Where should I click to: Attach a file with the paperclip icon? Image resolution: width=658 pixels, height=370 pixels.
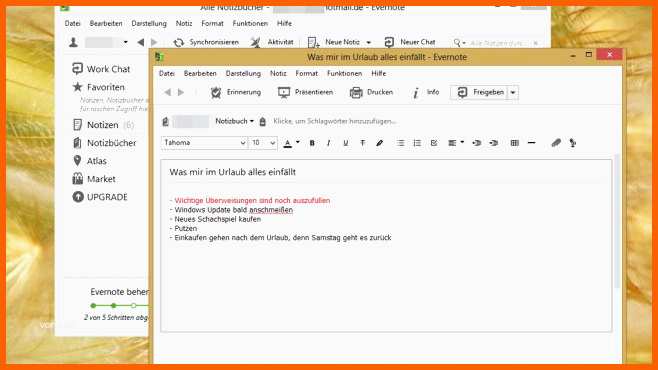556,143
